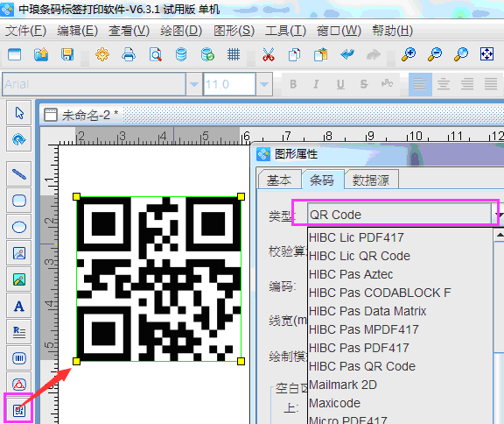Expand the font size 11.0 dropdown
The width and height of the screenshot is (504, 424).
(x=264, y=84)
